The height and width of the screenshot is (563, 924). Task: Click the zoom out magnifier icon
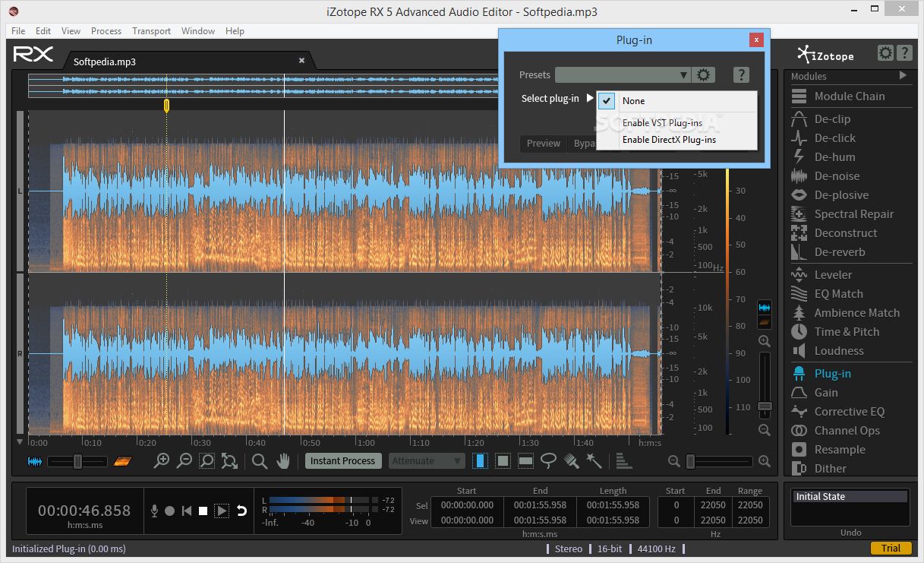[x=184, y=460]
